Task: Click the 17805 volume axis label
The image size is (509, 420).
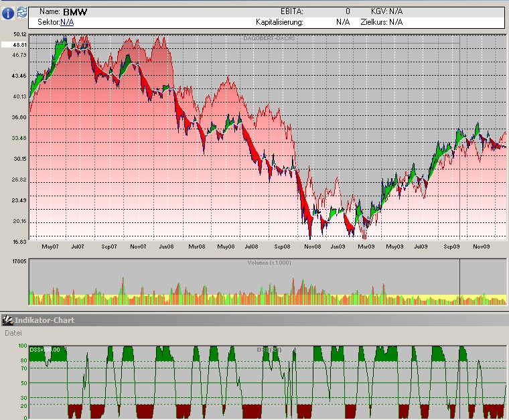Action: click(x=19, y=261)
